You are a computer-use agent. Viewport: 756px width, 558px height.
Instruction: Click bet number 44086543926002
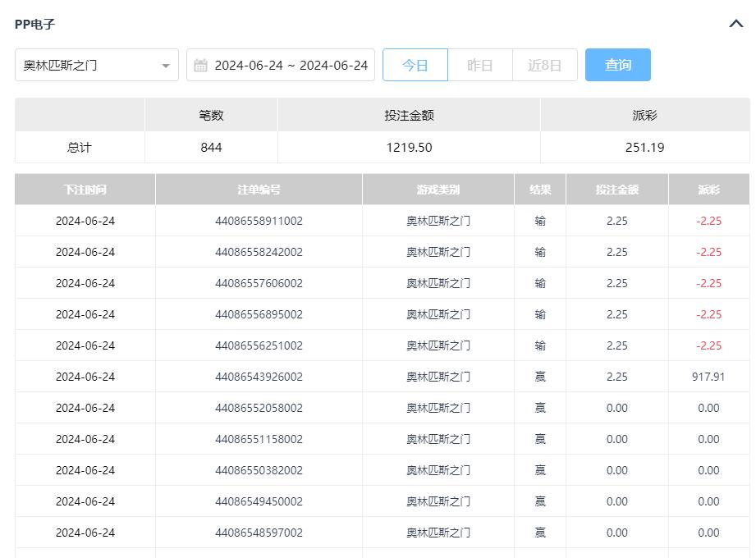coord(259,377)
